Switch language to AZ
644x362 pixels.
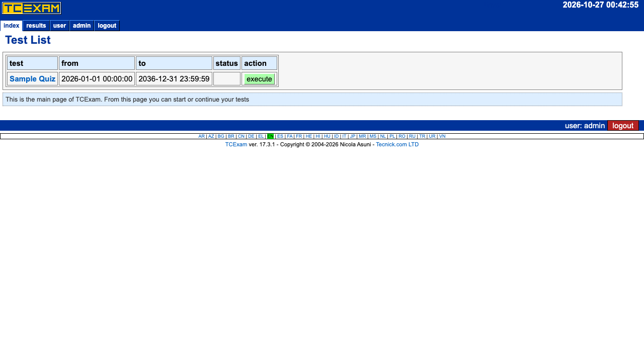tap(211, 136)
